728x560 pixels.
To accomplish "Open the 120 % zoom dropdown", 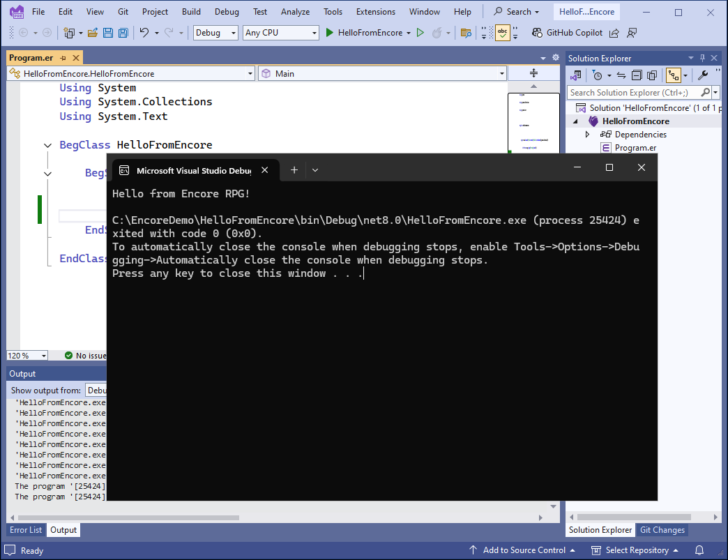I will pyautogui.click(x=27, y=355).
